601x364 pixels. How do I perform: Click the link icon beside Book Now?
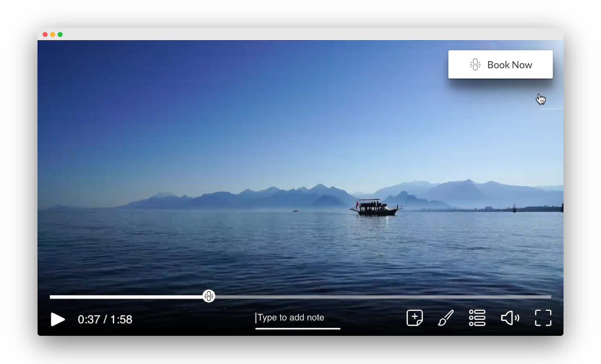coord(475,65)
